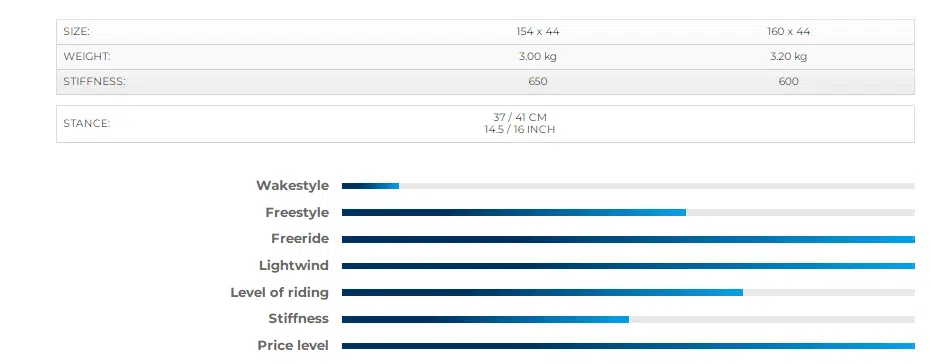Viewport: 931px width, 364px height.
Task: Select the 154 x 44 size cell
Action: click(538, 32)
